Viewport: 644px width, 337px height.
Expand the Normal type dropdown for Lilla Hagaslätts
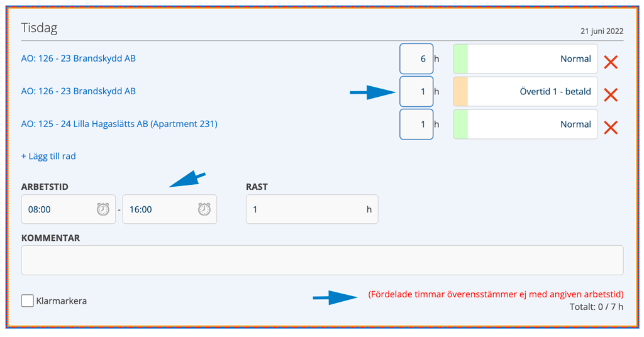pyautogui.click(x=525, y=124)
